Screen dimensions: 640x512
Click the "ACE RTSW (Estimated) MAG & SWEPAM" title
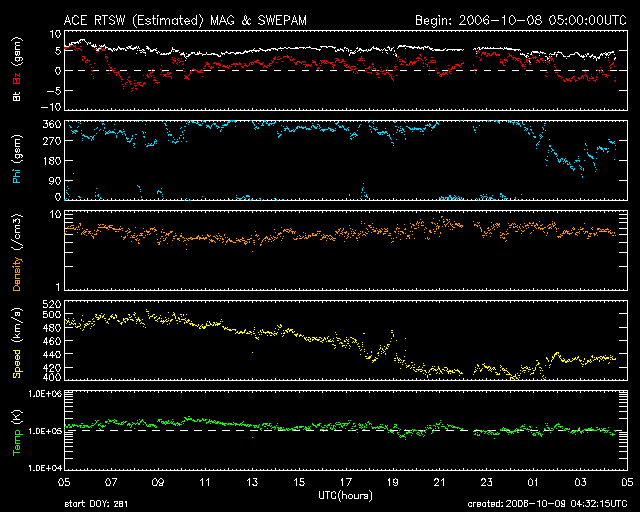[x=185, y=20]
